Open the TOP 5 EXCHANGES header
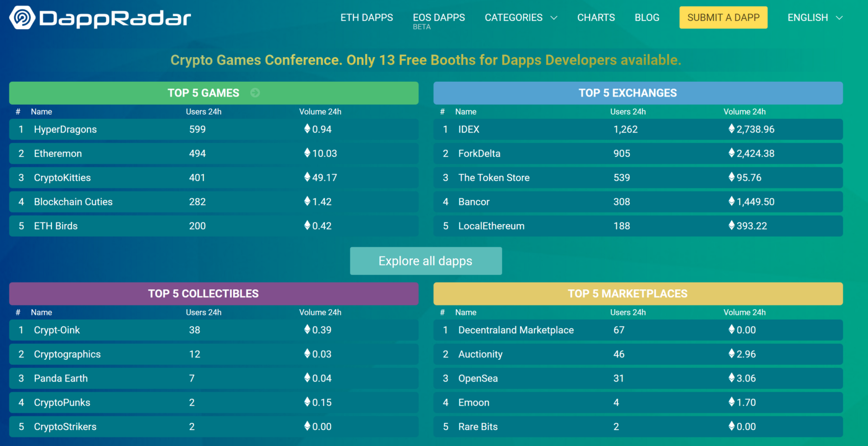Image resolution: width=868 pixels, height=446 pixels. pyautogui.click(x=638, y=93)
